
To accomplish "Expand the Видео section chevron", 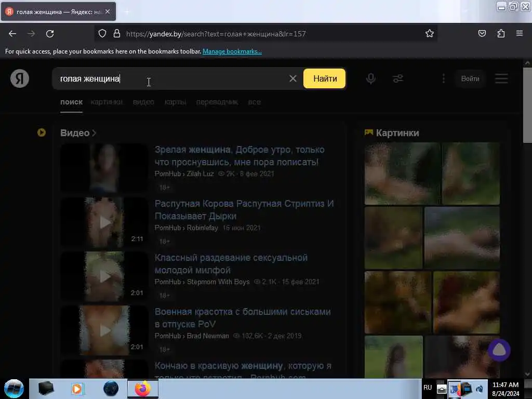I will 94,133.
